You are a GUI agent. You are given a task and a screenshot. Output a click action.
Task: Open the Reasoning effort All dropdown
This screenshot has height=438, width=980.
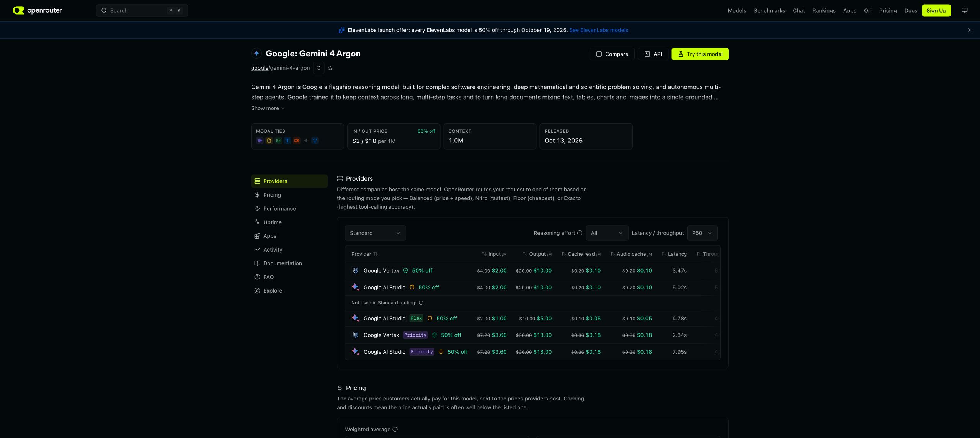tap(607, 233)
